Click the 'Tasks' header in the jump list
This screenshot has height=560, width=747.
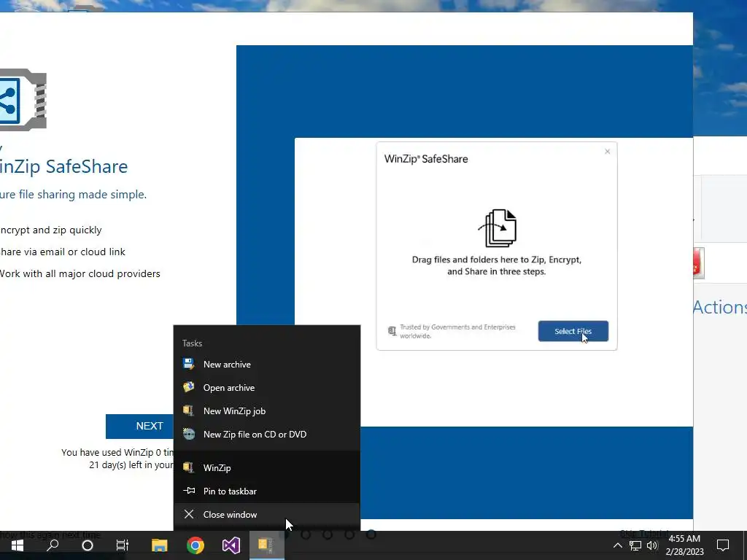click(x=192, y=343)
